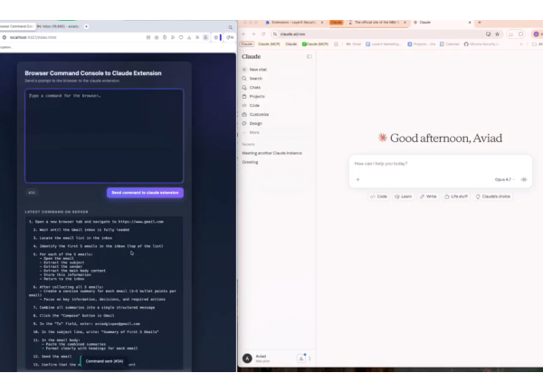This screenshot has height=392, width=543.
Task: Select the Code suggestion chip
Action: [x=378, y=196]
